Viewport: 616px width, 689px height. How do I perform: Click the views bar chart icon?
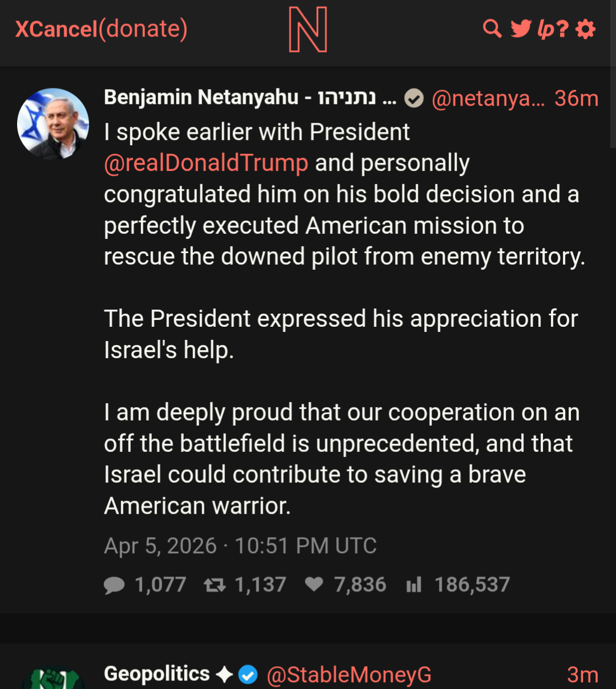[414, 584]
